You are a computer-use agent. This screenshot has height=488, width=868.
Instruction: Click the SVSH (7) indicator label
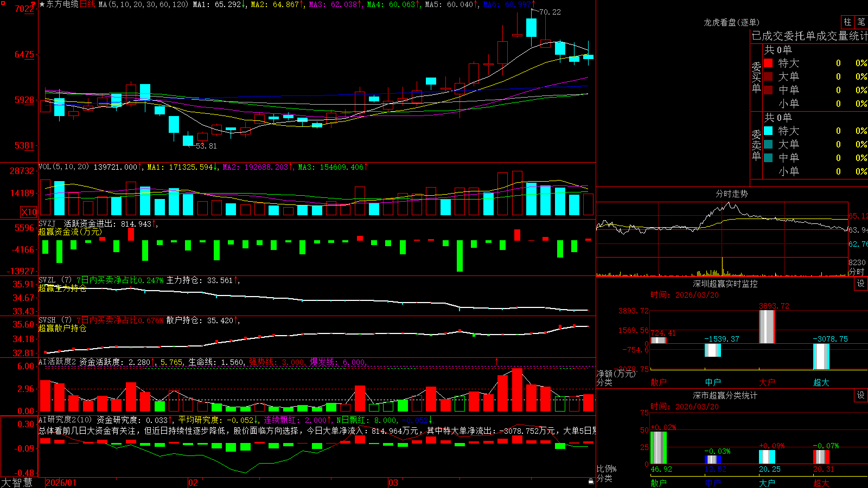pos(55,320)
